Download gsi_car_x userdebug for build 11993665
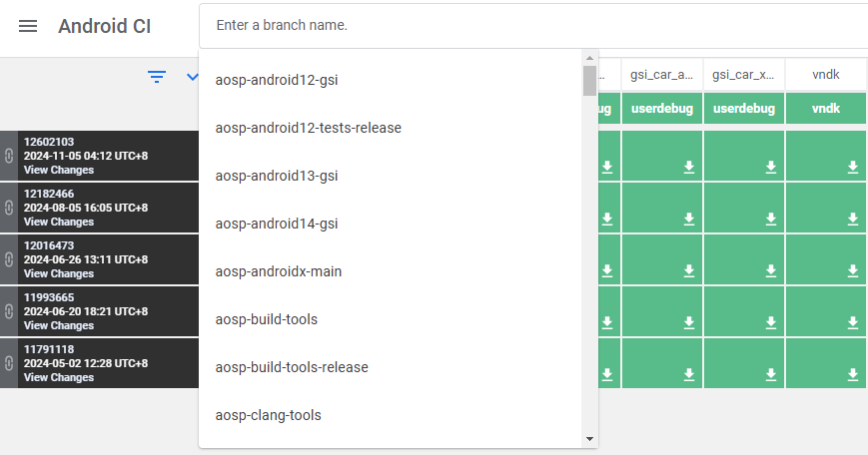This screenshot has width=868, height=455. (x=771, y=322)
